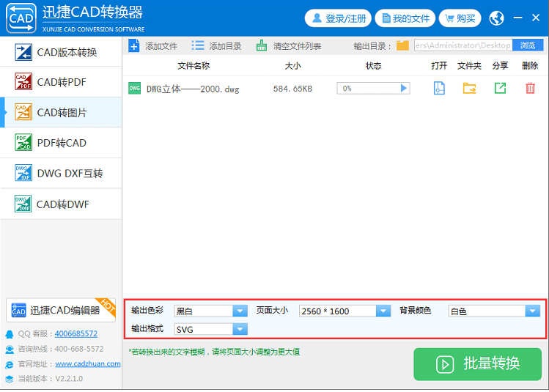The width and height of the screenshot is (549, 392).
Task: Click the green DWG file type icon
Action: coord(134,88)
